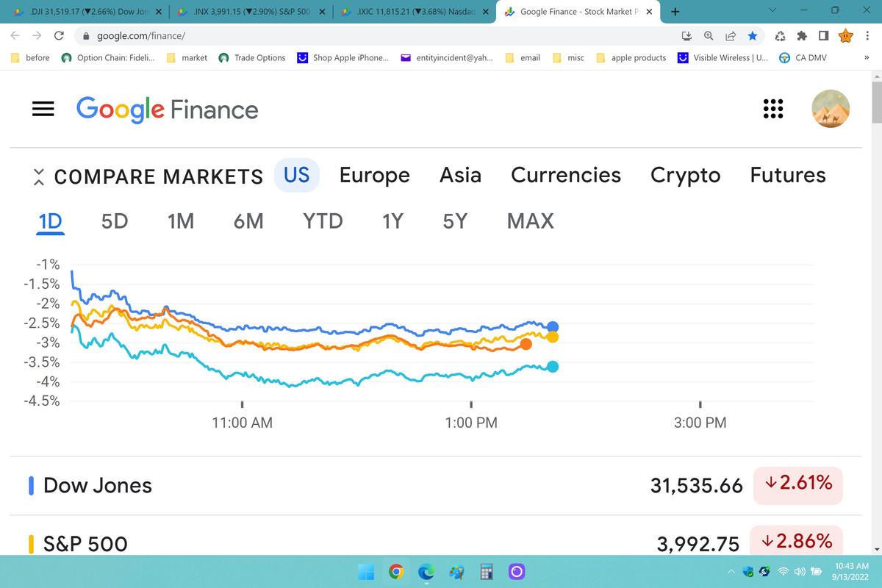
Task: Click the install app icon in address bar
Action: pyautogui.click(x=687, y=35)
